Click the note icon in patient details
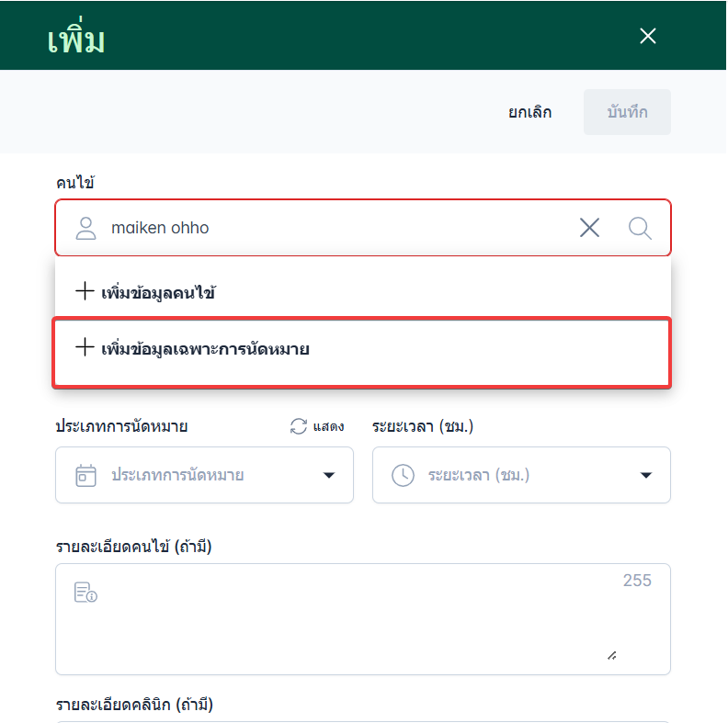The height and width of the screenshot is (723, 728). point(85,593)
